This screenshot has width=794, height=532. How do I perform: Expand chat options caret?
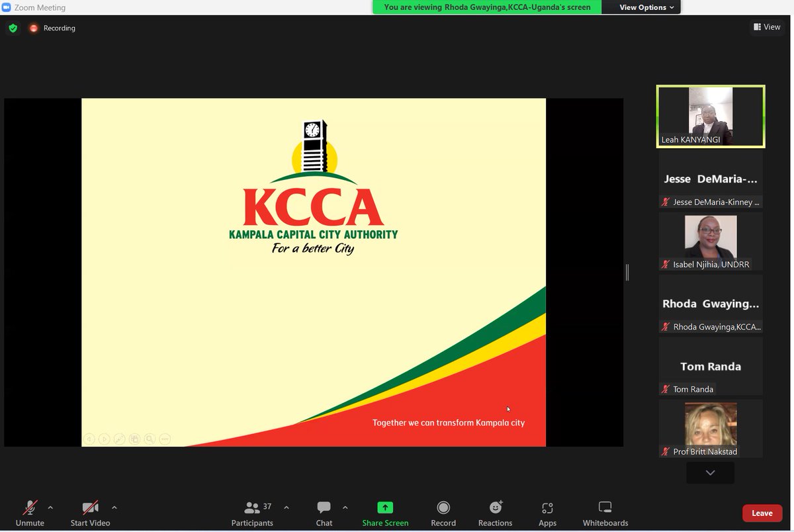345,508
